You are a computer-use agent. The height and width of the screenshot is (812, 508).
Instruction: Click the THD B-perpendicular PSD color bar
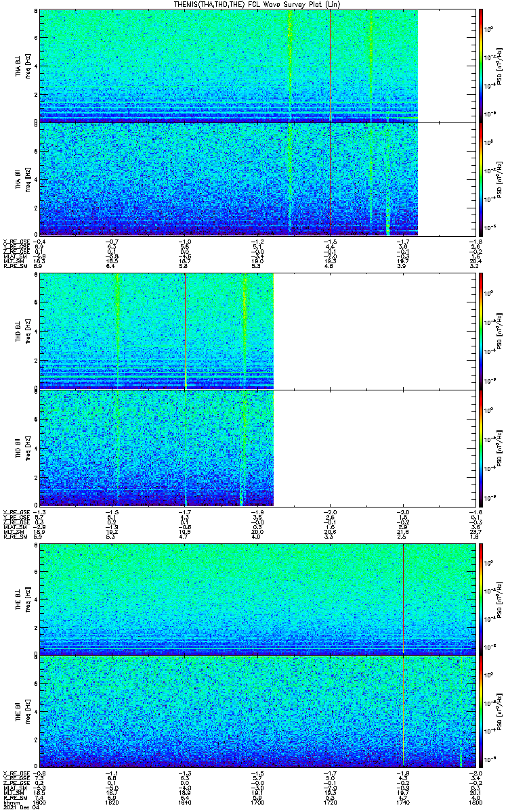[x=480, y=332]
